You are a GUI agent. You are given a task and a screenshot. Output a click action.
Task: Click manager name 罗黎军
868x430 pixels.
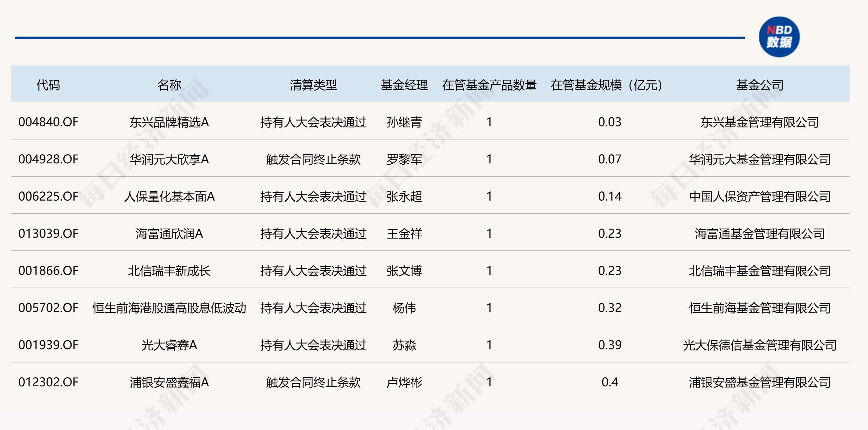404,159
